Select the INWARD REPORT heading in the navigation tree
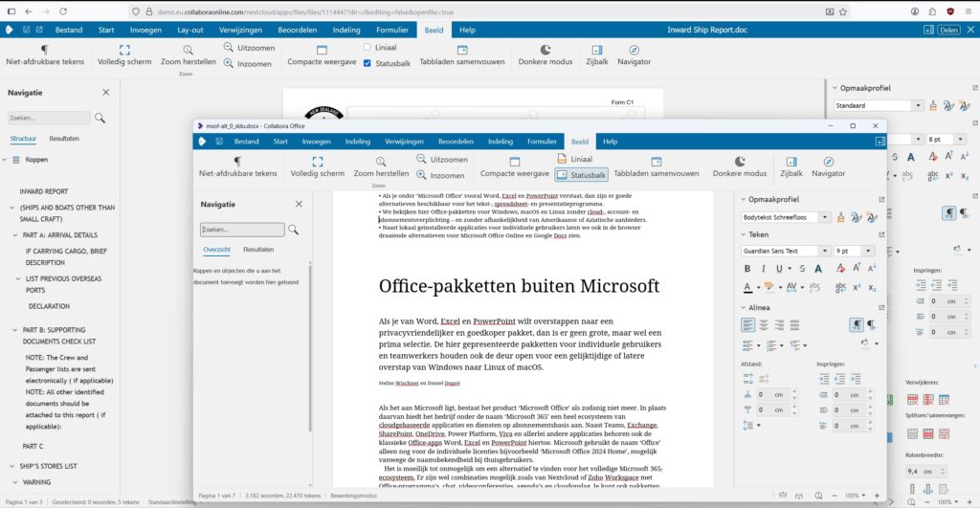Viewport: 980px width, 508px height. 44,190
